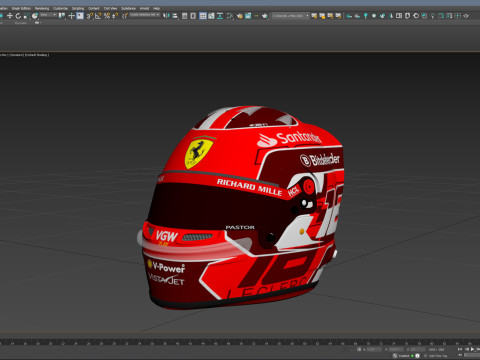The height and width of the screenshot is (360, 480).
Task: Select the Scale tool
Action: coord(26,16)
